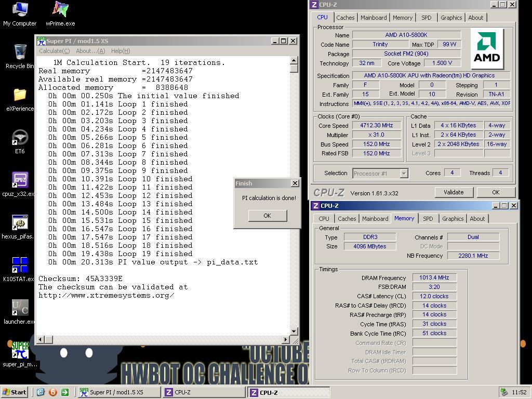Viewport: 532px width, 399px height.
Task: Click the Name field AMD A10-5800K
Action: pyautogui.click(x=406, y=35)
